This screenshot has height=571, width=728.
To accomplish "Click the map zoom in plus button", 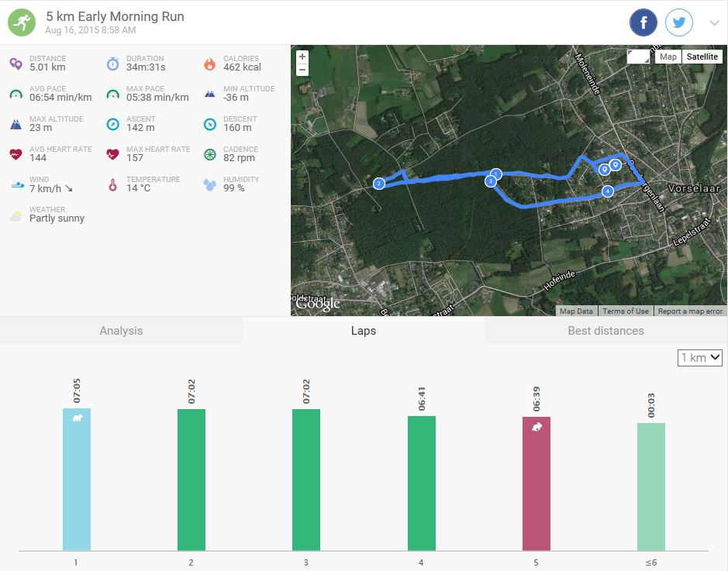I will coord(302,57).
